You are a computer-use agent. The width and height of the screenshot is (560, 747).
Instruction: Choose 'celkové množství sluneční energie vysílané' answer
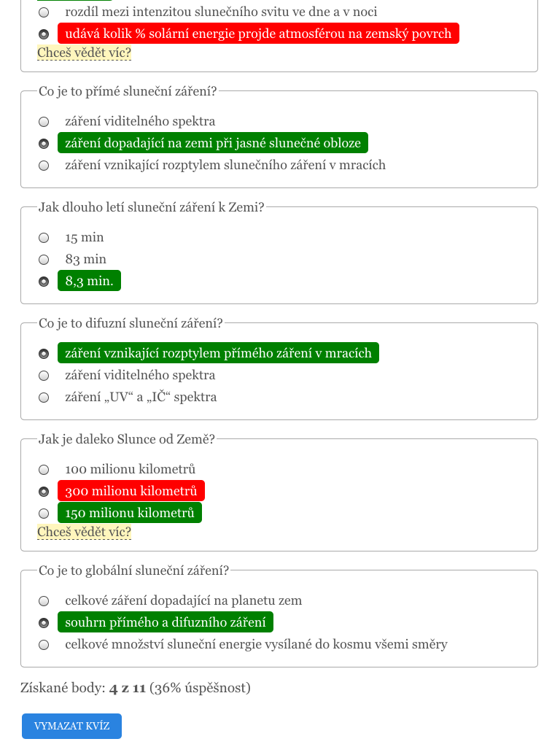point(44,645)
